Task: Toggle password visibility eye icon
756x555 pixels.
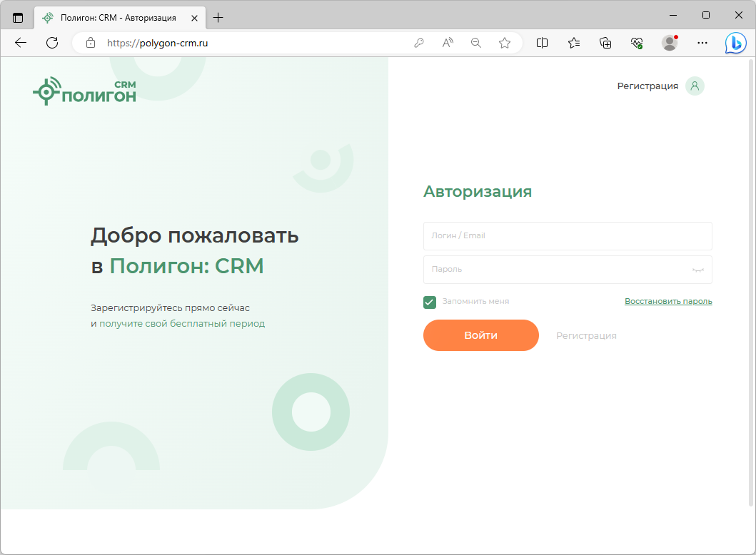Action: click(697, 270)
